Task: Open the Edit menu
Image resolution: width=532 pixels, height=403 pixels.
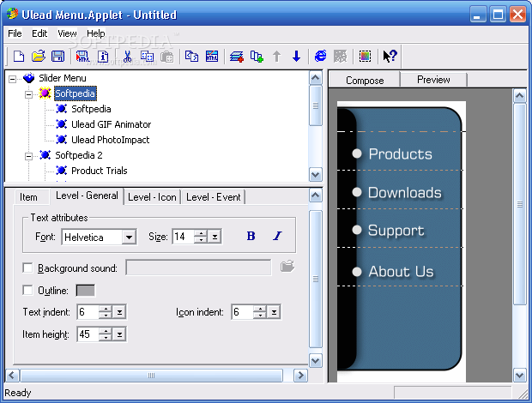Action: pos(39,33)
